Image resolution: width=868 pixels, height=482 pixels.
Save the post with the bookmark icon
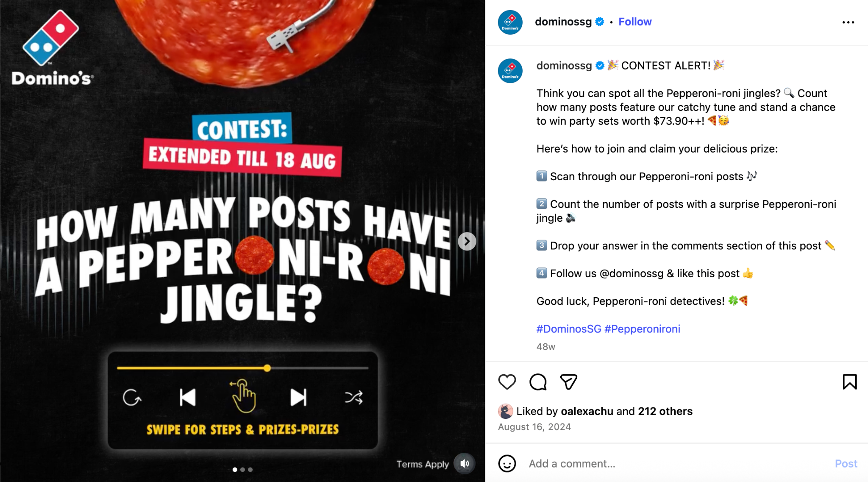pos(849,382)
